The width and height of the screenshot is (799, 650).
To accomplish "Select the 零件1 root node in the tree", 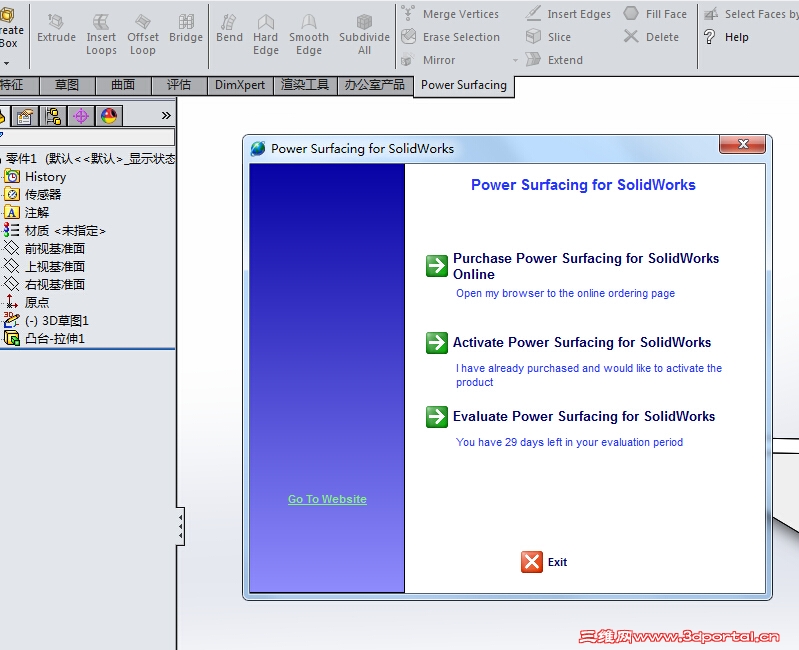I will (90, 159).
